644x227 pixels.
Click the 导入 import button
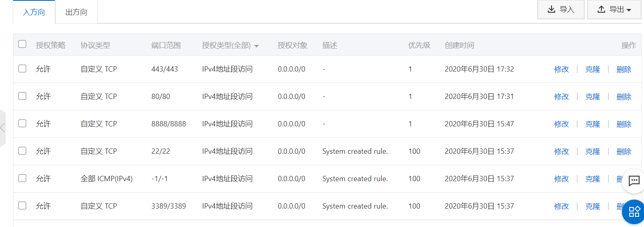coord(561,9)
